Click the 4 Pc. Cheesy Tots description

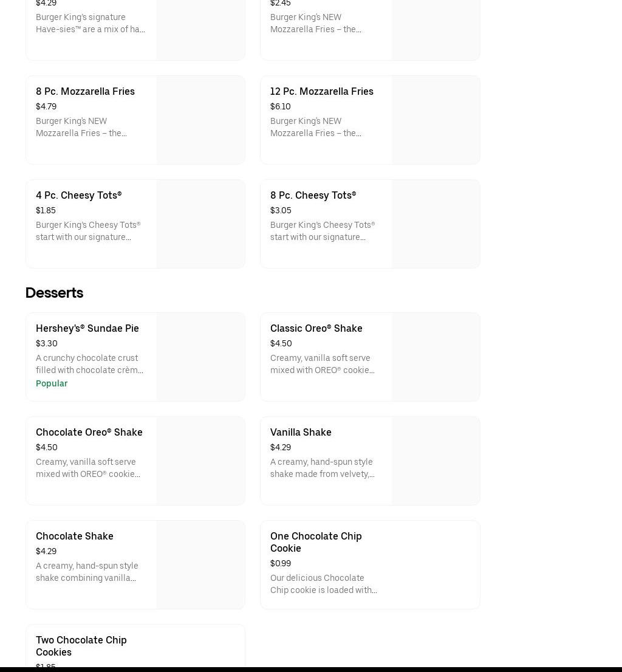pos(88,231)
